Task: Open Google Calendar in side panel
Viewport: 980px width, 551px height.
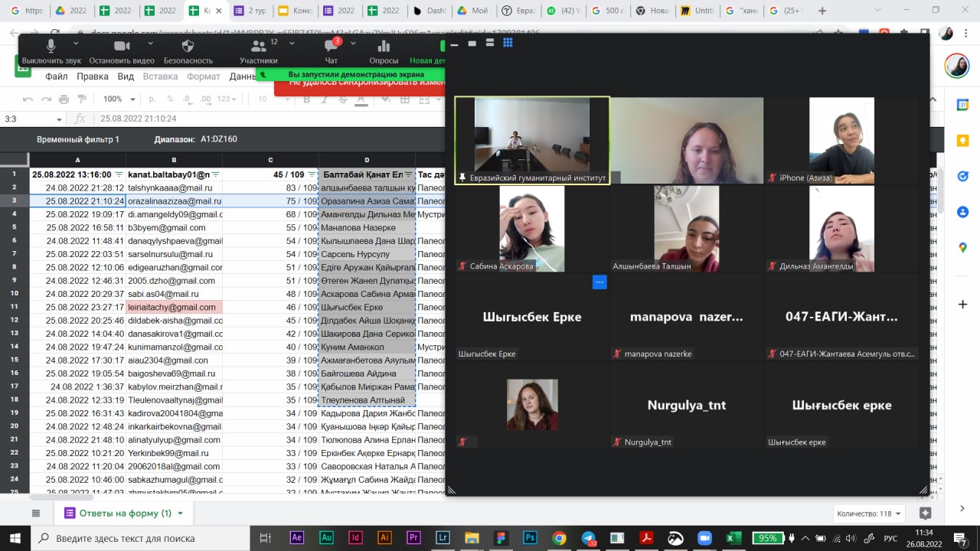Action: [x=962, y=105]
